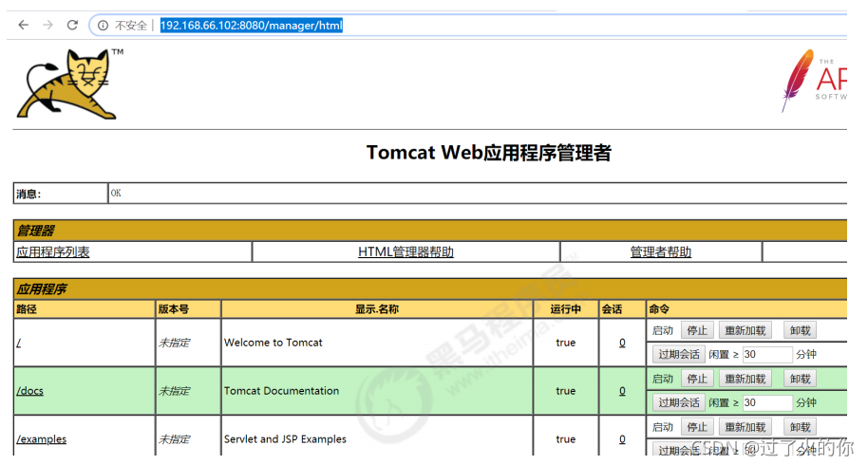Screen dimensions: 868x465
Task: Click 重新加载 for the /examples application
Action: 745,427
